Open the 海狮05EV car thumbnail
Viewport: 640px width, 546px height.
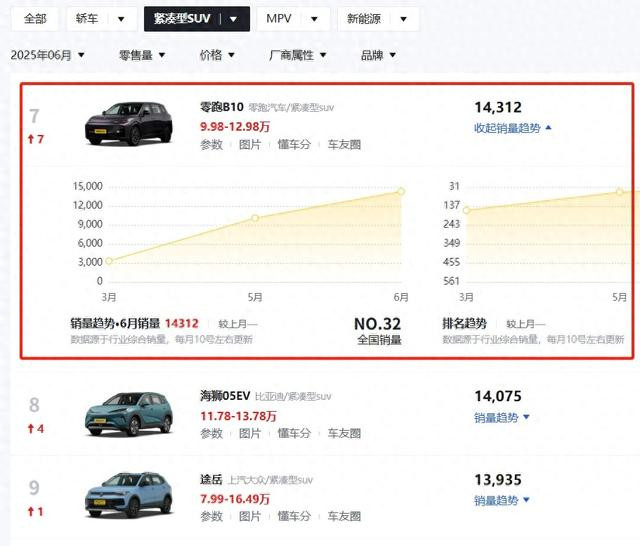point(129,414)
